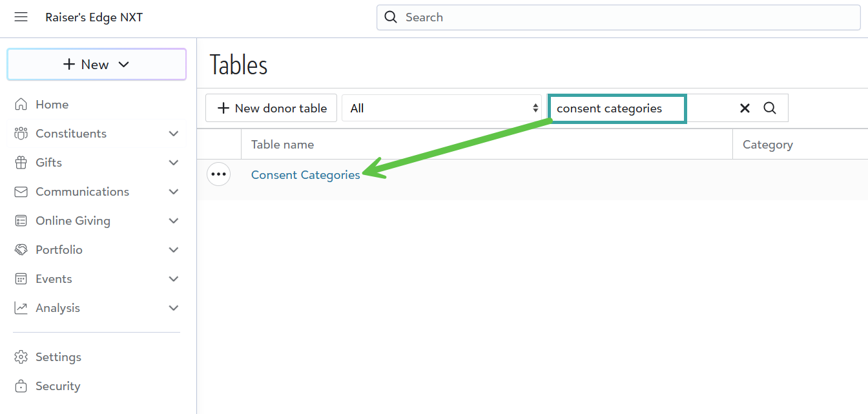
Task: Open the hamburger navigation menu
Action: pos(21,17)
